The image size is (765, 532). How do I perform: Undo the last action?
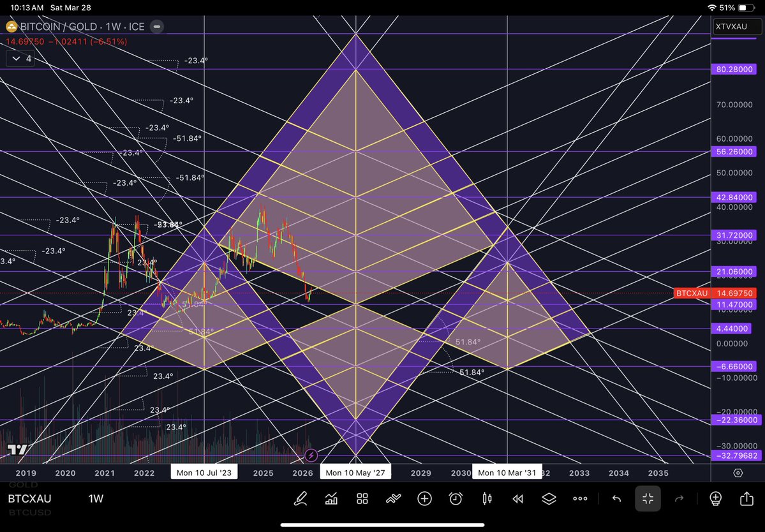click(617, 498)
